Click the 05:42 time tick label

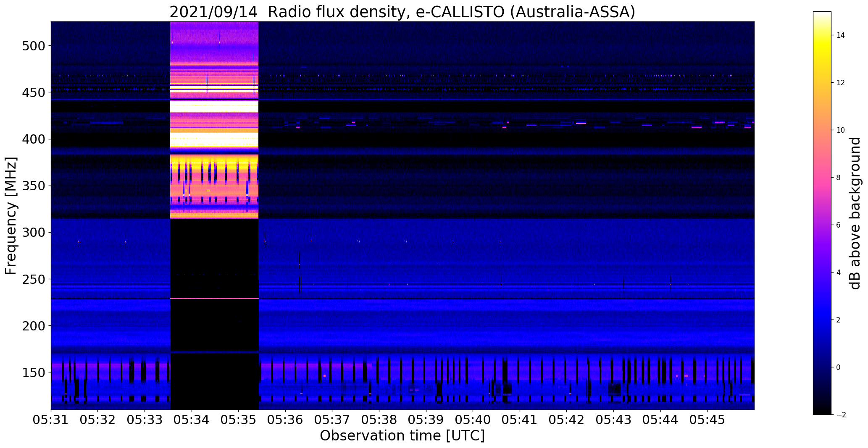[x=566, y=419]
